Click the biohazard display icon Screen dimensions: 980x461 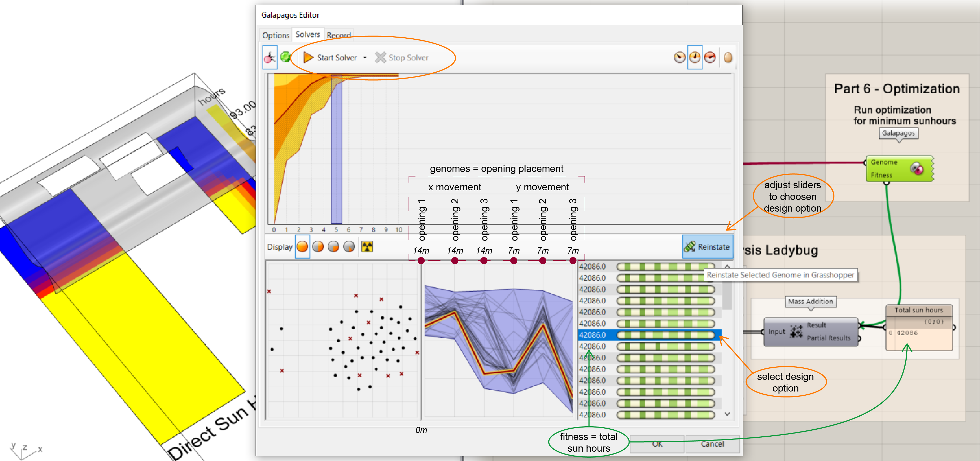pos(366,247)
